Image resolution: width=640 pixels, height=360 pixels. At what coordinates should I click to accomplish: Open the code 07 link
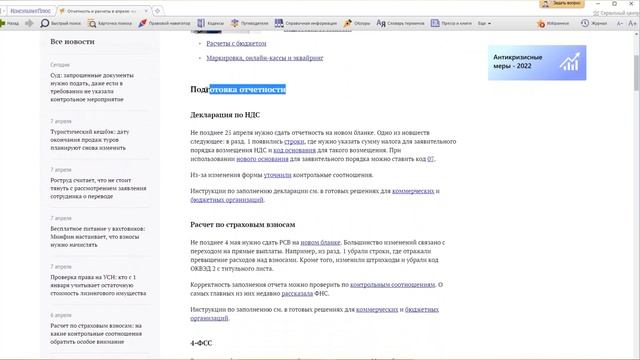(430, 159)
